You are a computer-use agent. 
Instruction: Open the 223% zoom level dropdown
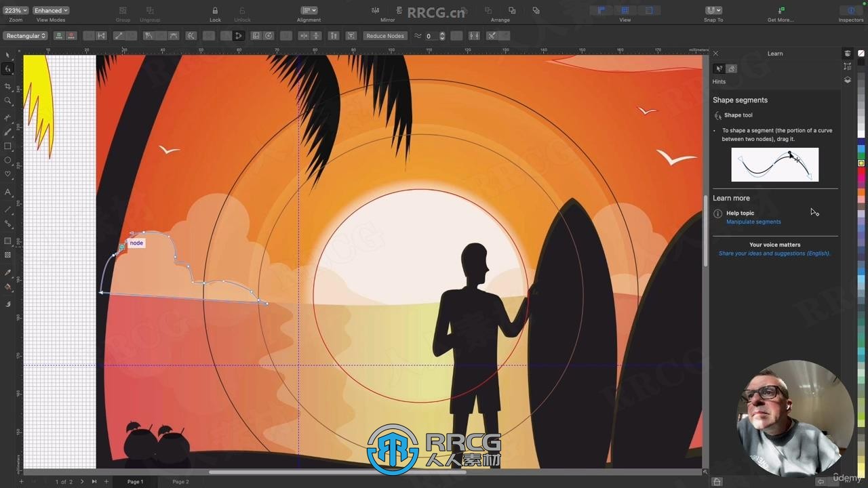(16, 11)
